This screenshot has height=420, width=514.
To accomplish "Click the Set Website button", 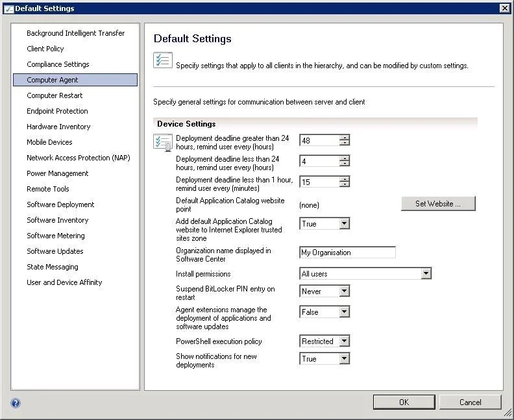I will 438,204.
